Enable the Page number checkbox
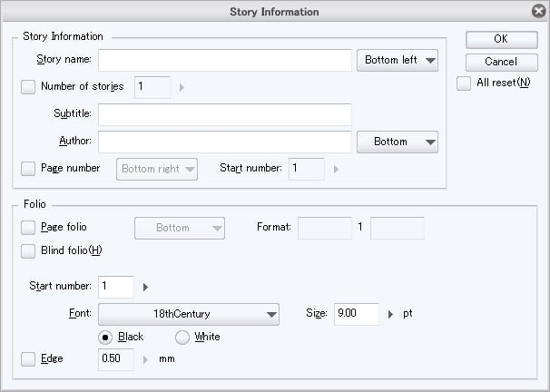 [28, 169]
